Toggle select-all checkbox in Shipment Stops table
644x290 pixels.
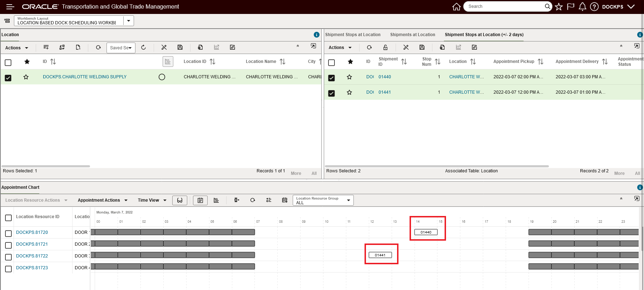[x=332, y=63]
